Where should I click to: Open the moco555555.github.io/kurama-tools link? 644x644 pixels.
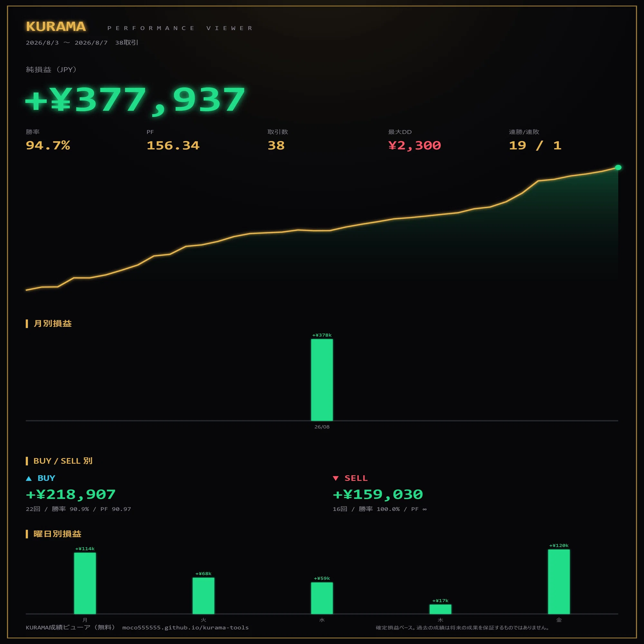185,627
